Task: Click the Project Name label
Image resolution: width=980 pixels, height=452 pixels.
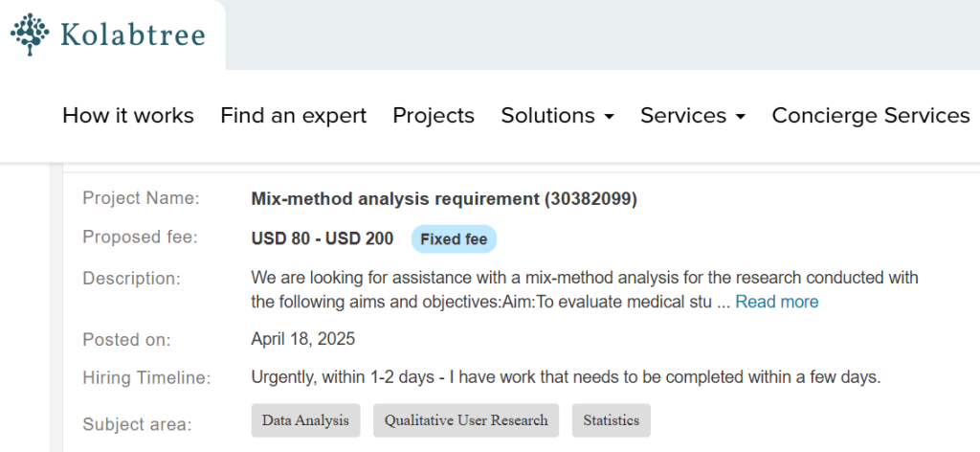Action: click(141, 198)
